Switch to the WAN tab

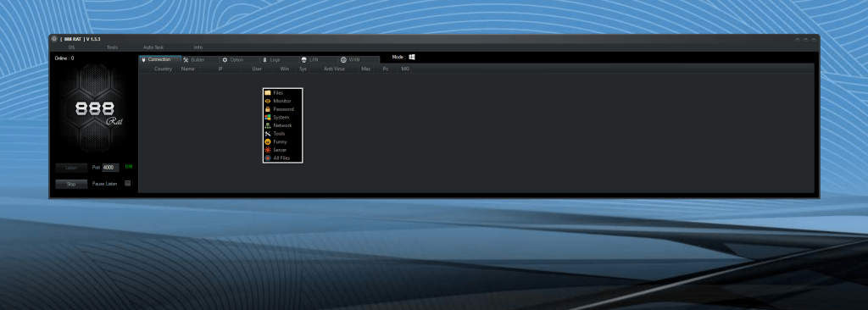point(359,60)
